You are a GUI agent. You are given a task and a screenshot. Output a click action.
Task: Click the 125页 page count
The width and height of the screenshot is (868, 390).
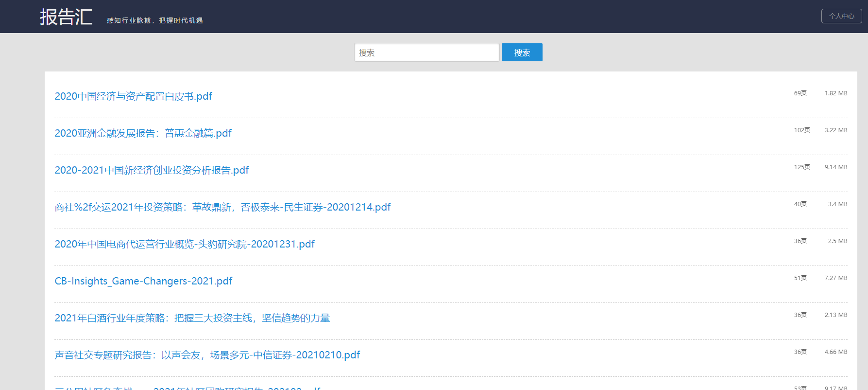click(x=802, y=167)
